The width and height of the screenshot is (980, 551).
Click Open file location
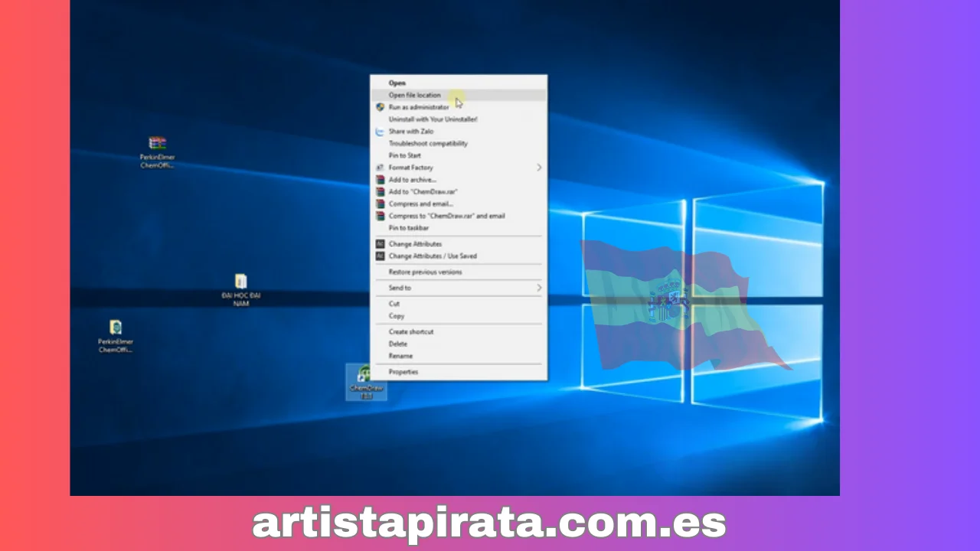coord(458,95)
